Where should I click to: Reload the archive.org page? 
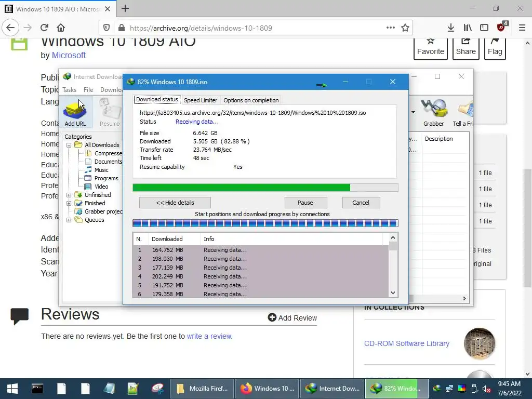[x=44, y=28]
